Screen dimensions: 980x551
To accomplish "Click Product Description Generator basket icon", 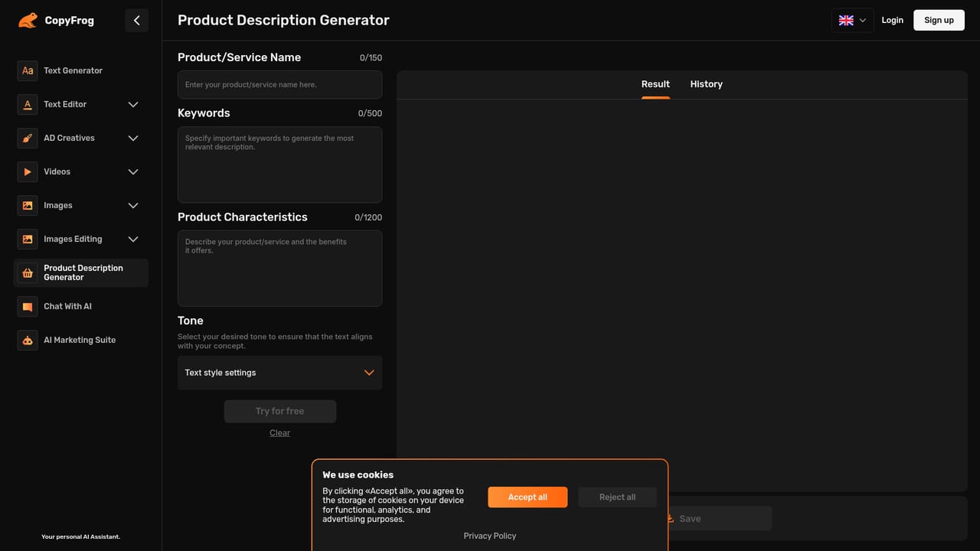I will click(x=28, y=272).
